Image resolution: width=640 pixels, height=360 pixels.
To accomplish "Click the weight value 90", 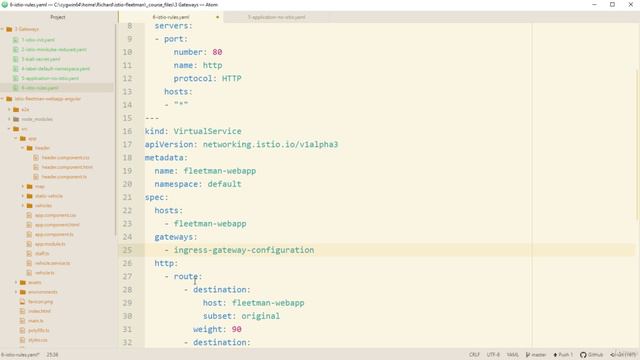I will click(237, 329).
